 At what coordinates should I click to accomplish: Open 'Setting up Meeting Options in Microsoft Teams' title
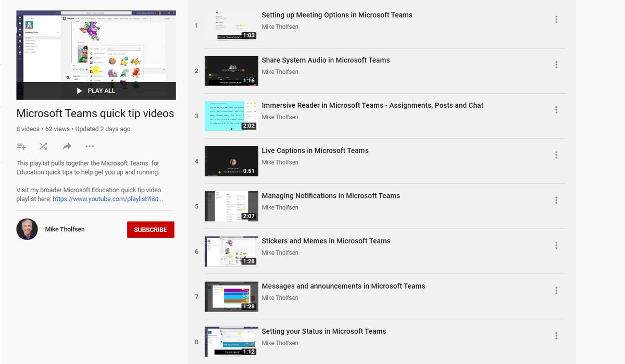[x=337, y=15]
